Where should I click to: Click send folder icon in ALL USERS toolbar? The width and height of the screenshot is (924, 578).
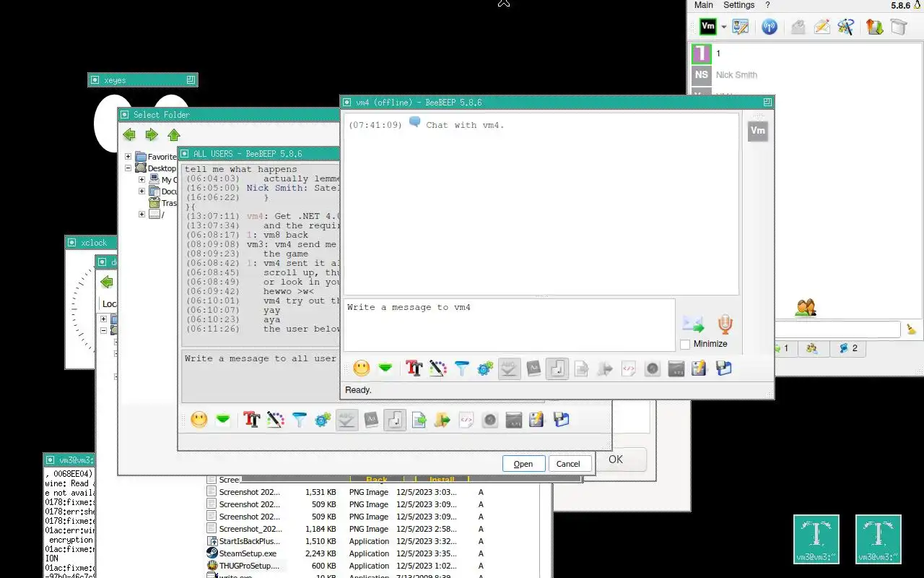point(443,420)
